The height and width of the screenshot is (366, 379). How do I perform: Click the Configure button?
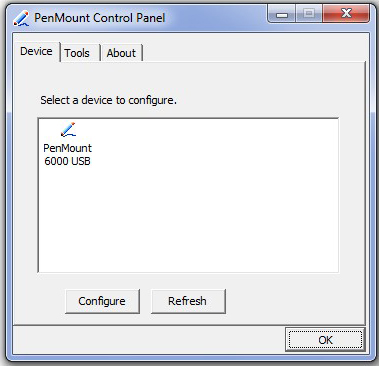click(x=102, y=301)
